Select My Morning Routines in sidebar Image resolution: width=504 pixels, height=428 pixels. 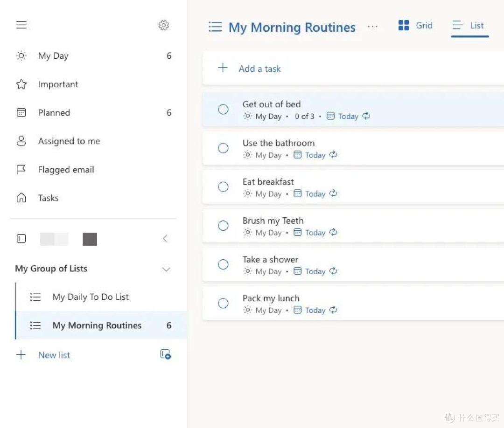click(x=102, y=325)
